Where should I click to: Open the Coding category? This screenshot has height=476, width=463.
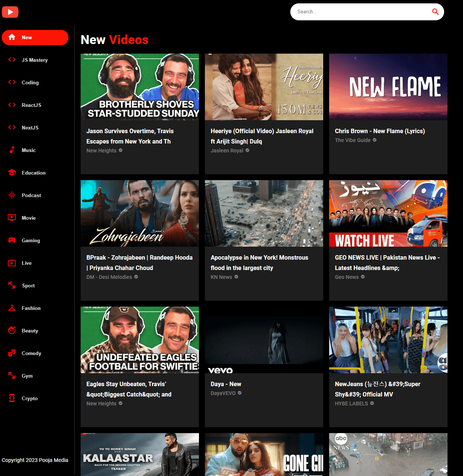click(35, 82)
